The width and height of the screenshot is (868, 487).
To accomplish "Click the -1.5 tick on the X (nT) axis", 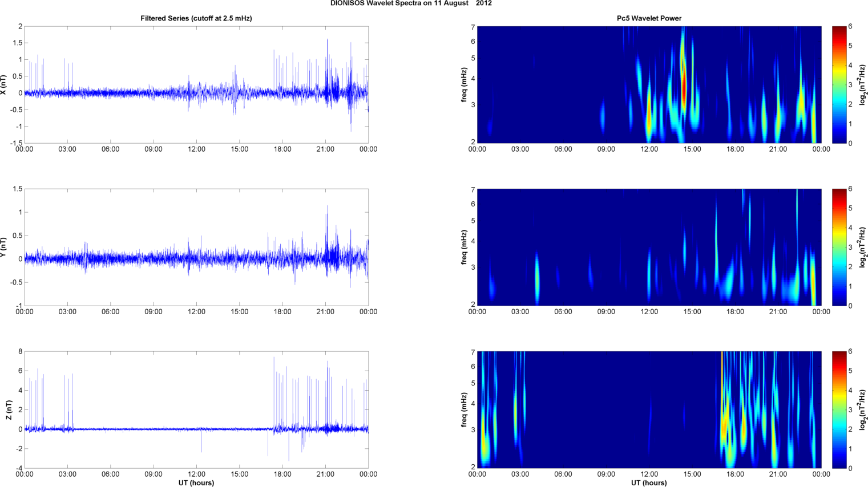I will coord(16,143).
